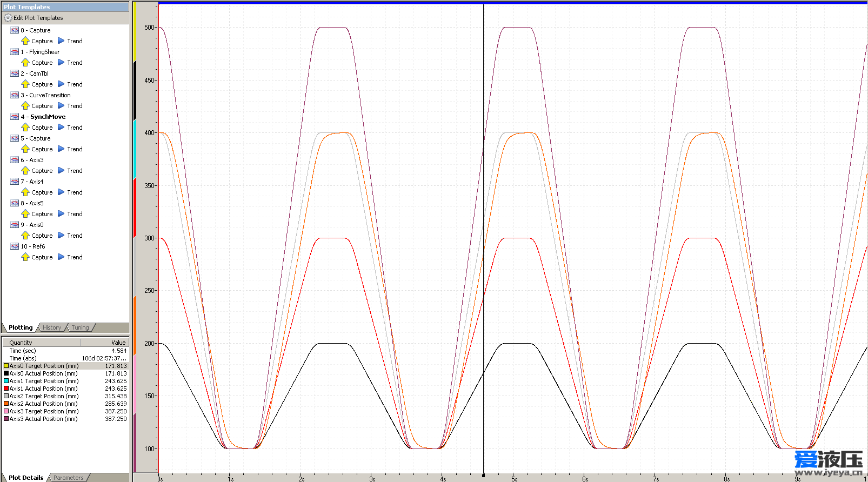Select the 9 - Axis0 template
This screenshot has height=482, width=868.
(x=32, y=225)
